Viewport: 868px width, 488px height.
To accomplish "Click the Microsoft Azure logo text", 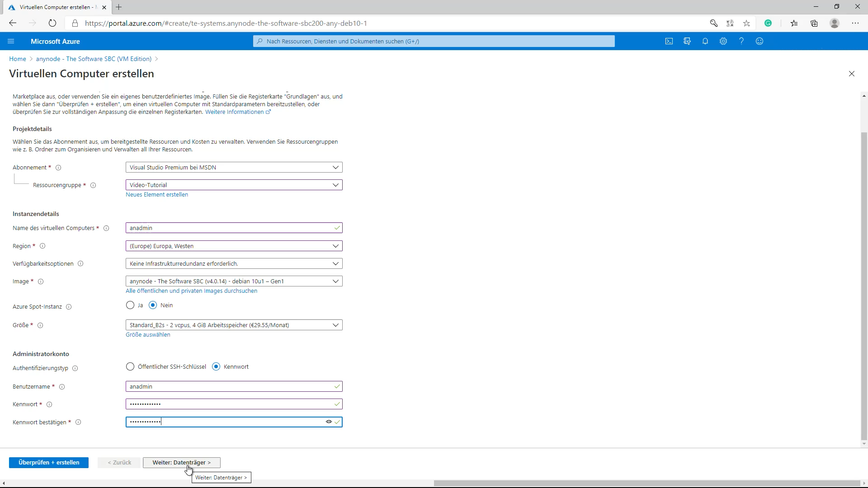I will click(55, 42).
